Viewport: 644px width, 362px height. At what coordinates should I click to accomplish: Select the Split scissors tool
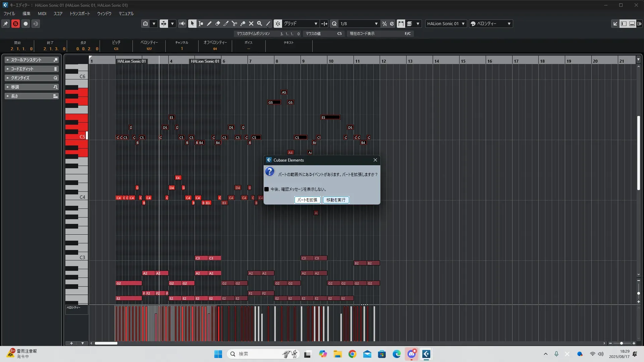234,23
